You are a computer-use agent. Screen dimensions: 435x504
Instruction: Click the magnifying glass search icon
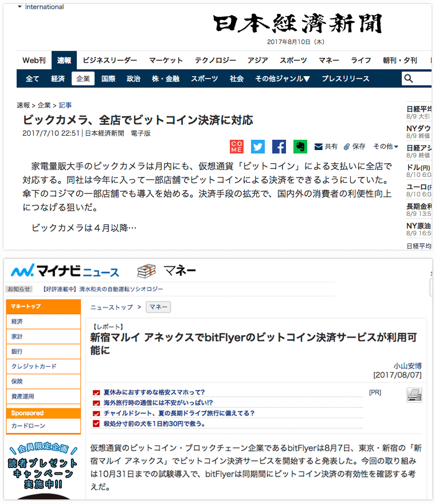(408, 78)
